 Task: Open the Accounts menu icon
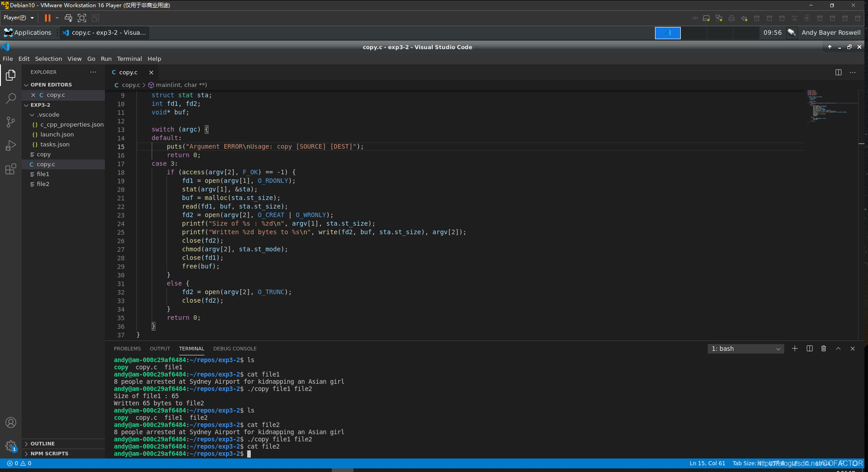point(11,422)
